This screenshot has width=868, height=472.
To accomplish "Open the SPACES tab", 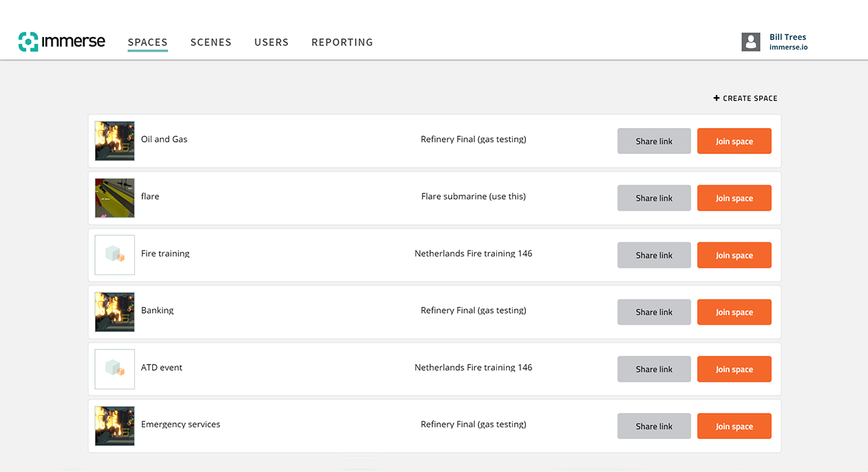I will click(148, 42).
